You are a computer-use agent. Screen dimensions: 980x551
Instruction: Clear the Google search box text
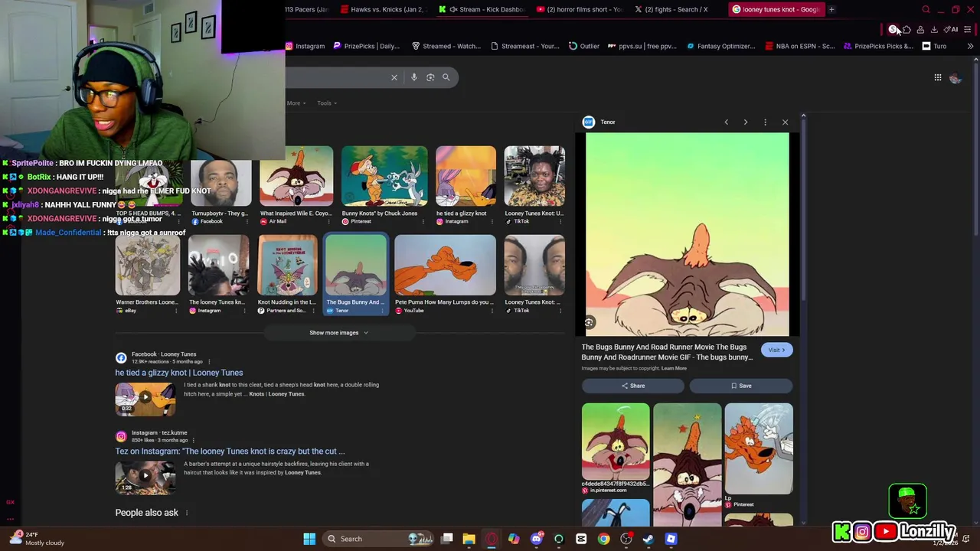pos(394,77)
